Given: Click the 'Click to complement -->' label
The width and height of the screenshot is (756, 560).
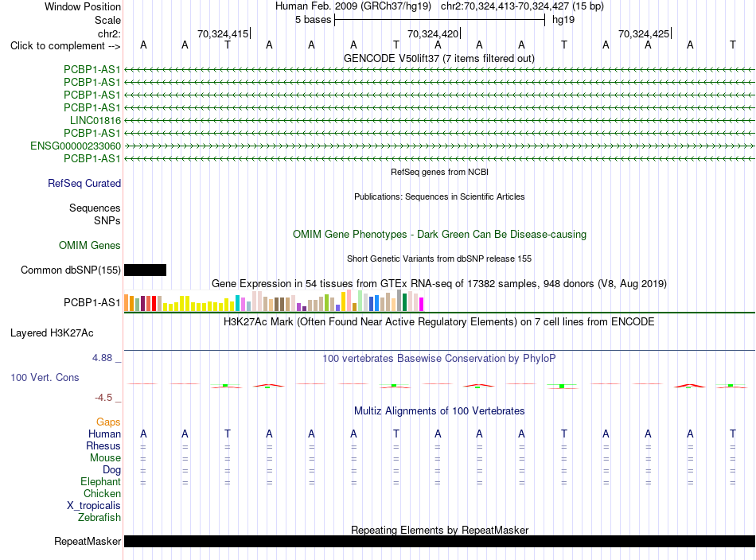Looking at the screenshot, I should [65, 46].
